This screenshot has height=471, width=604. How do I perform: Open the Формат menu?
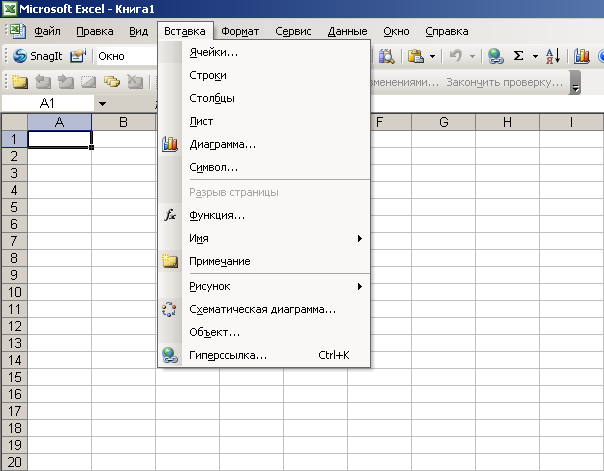tap(240, 31)
